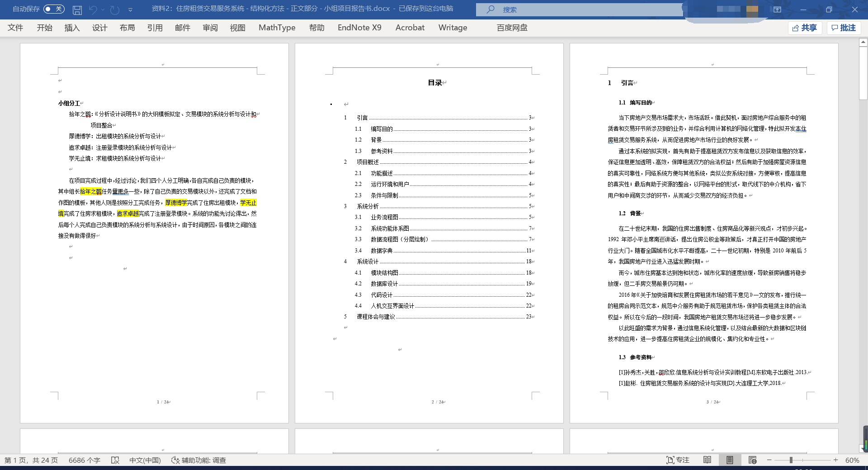This screenshot has height=470, width=868.
Task: Click the 6686 个字 word count
Action: (84, 460)
